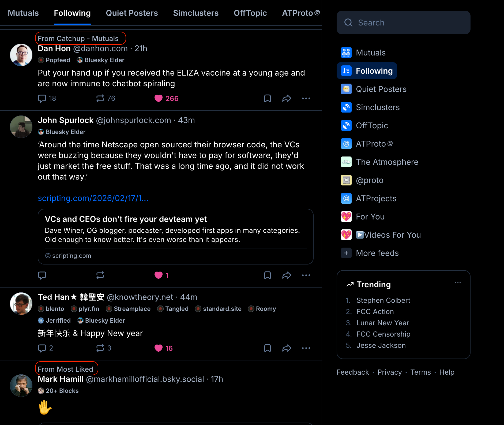
Task: Bookmark John Spurlock's Netscape post
Action: (x=267, y=275)
